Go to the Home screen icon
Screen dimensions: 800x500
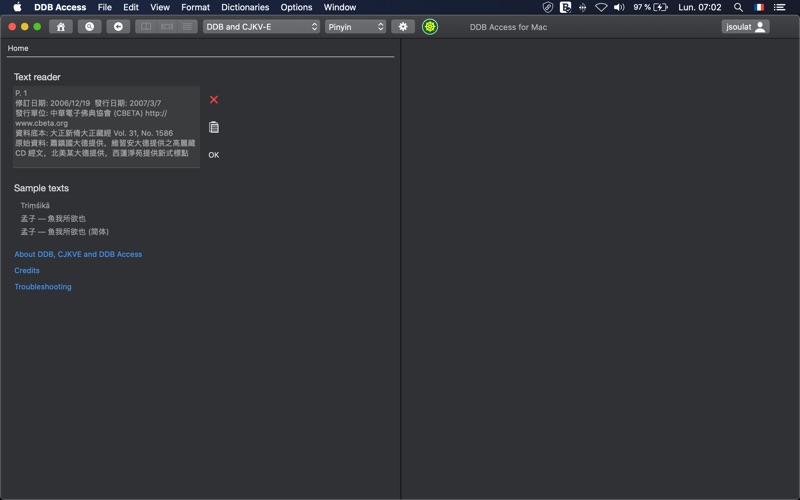pyautogui.click(x=60, y=27)
